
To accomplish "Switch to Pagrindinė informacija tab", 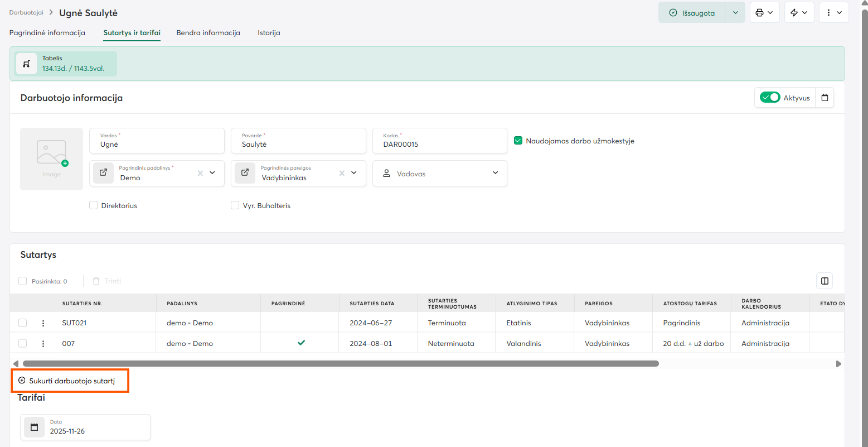I will tap(47, 33).
